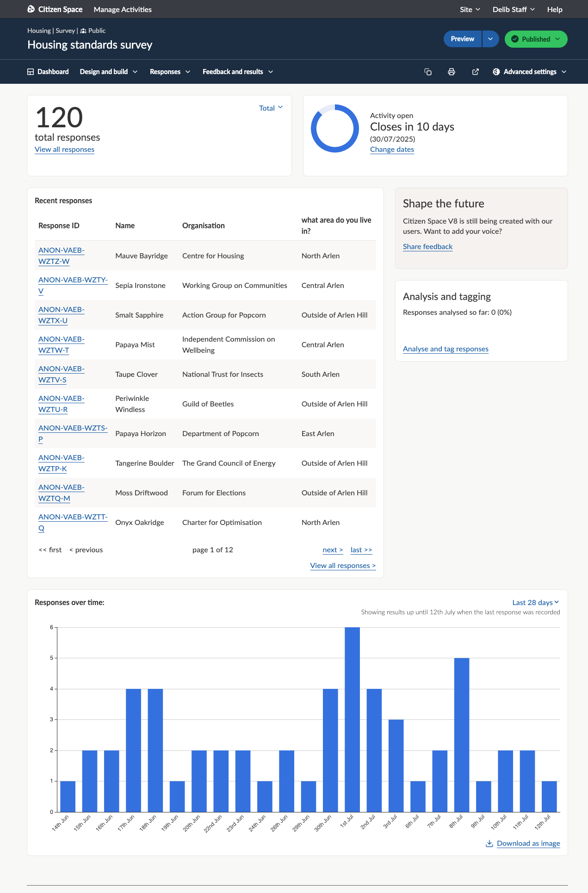Click Analyse and tag responses link
Image resolution: width=588 pixels, height=893 pixels.
[446, 349]
